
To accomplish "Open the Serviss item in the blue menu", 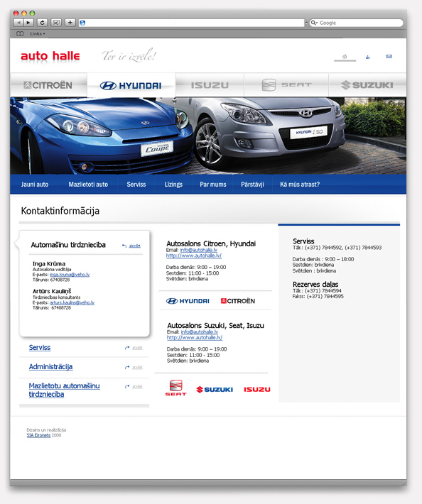I will point(136,185).
